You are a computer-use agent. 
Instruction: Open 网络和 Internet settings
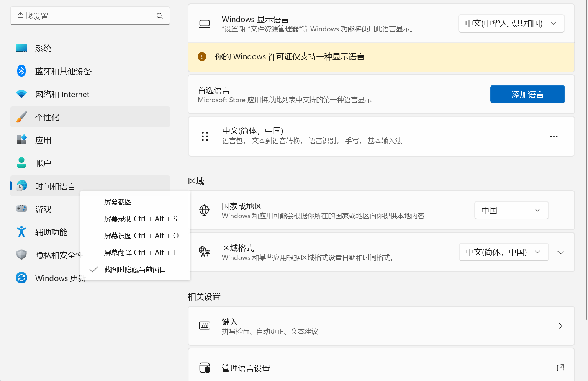[62, 94]
